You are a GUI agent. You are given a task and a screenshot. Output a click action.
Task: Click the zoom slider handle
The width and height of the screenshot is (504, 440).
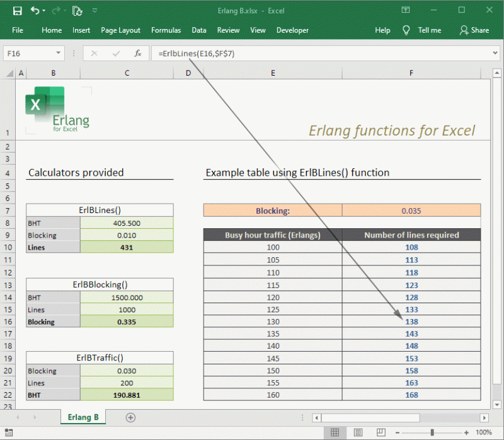(x=432, y=432)
